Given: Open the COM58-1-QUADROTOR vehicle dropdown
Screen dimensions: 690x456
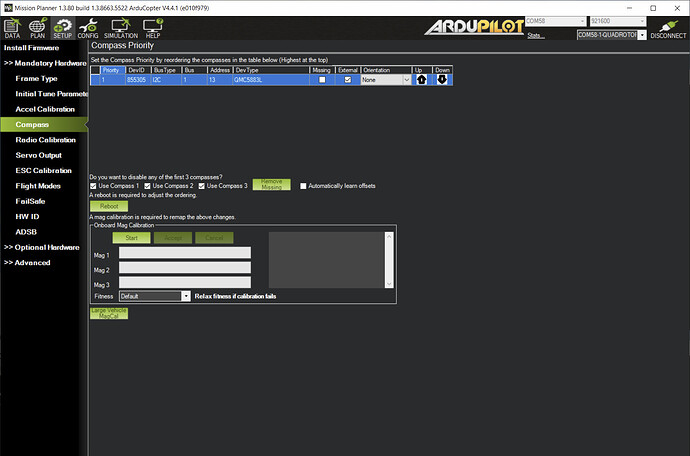Looking at the screenshot, I should [612, 35].
